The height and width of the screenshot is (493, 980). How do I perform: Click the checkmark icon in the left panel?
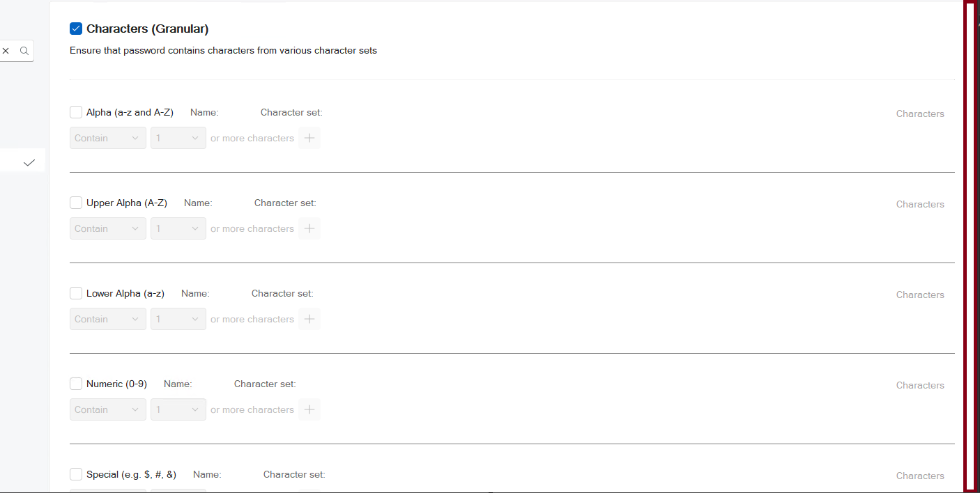(29, 162)
